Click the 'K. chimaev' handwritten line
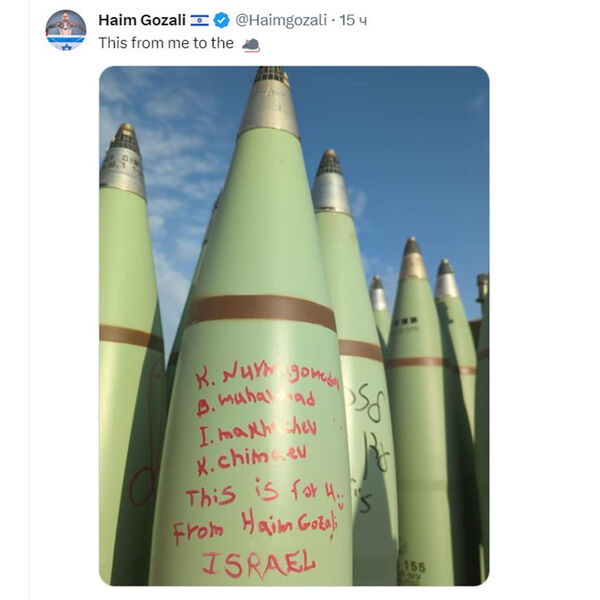 tap(251, 459)
